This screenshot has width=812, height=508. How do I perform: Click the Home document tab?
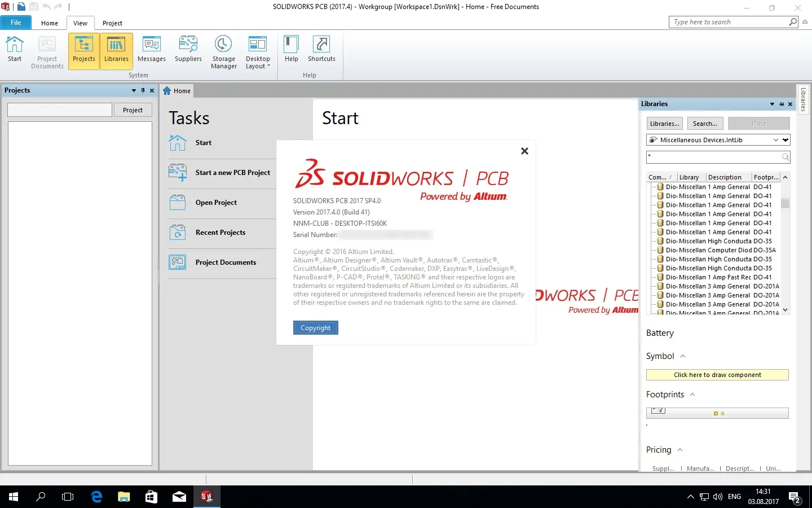coord(177,91)
